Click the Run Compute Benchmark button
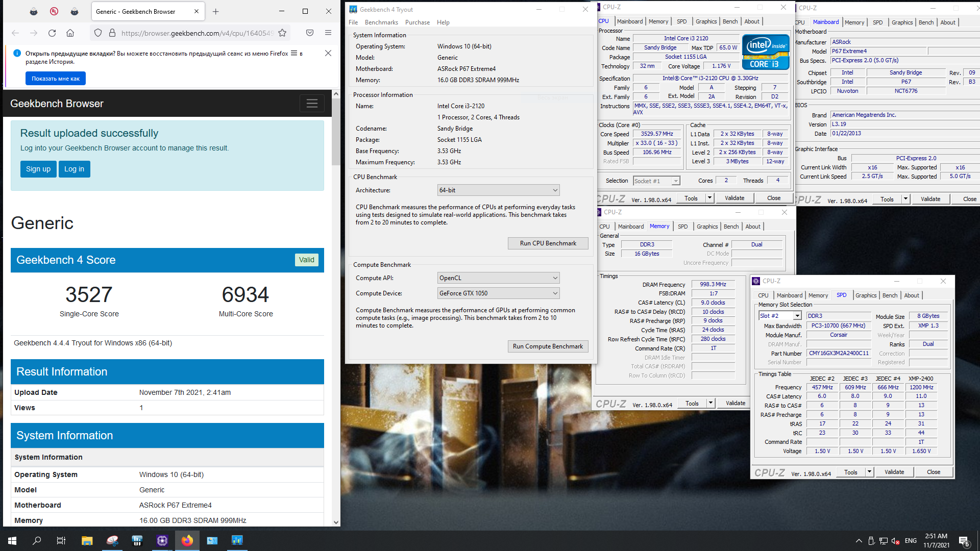Viewport: 980px width, 551px height. (x=548, y=346)
